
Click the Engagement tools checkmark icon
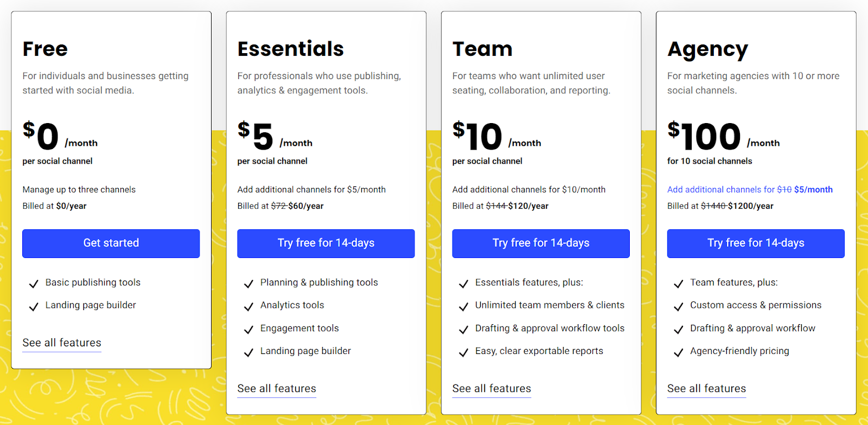[x=248, y=329]
